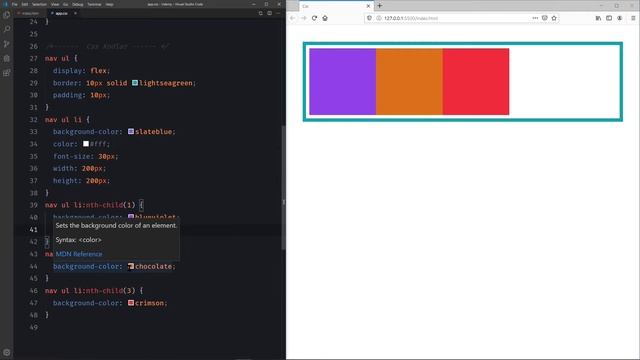This screenshot has height=360, width=640.
Task: Open the Selection menu in VS Code
Action: (x=39, y=4)
